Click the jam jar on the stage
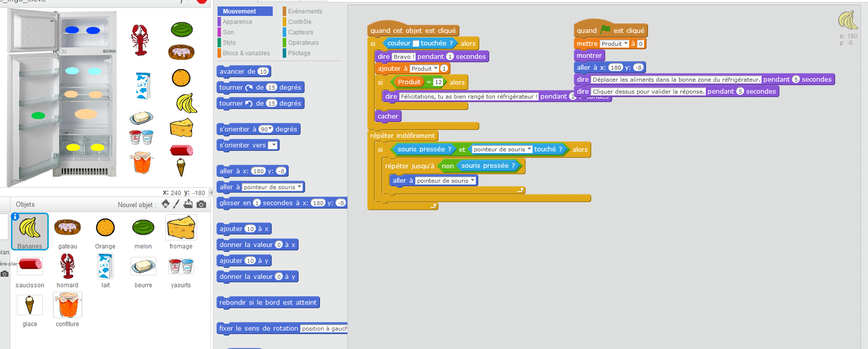 (142, 162)
